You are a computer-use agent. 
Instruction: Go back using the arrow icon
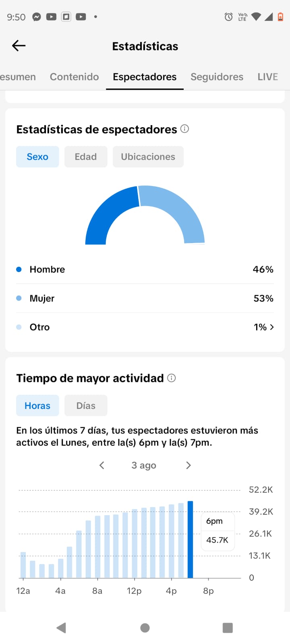(19, 46)
